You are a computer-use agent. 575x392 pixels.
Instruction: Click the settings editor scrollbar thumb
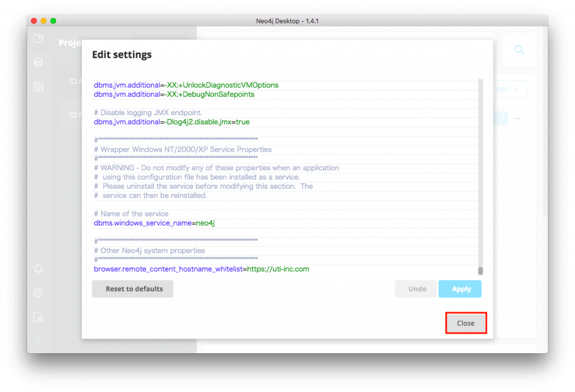coord(481,271)
